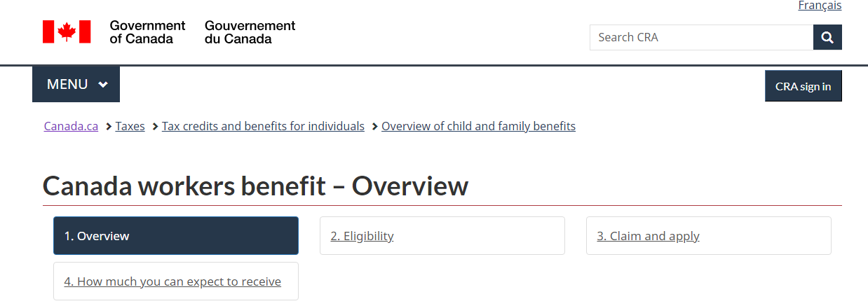Open 4. How much you can expect to receive
Image resolution: width=868 pixels, height=306 pixels.
point(176,281)
